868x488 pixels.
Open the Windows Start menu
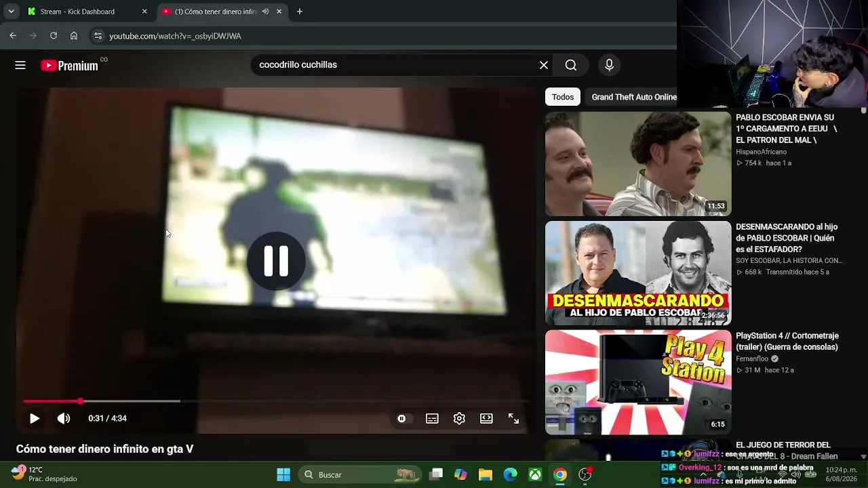pos(283,474)
